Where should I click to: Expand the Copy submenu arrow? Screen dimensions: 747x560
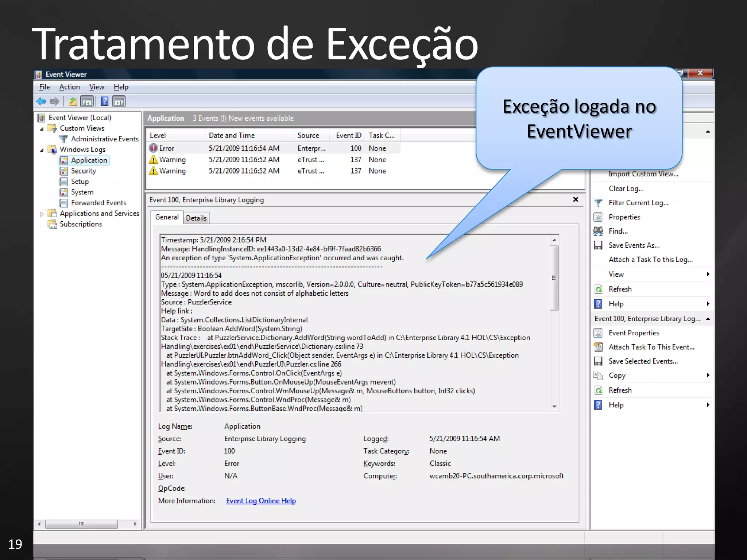click(708, 376)
